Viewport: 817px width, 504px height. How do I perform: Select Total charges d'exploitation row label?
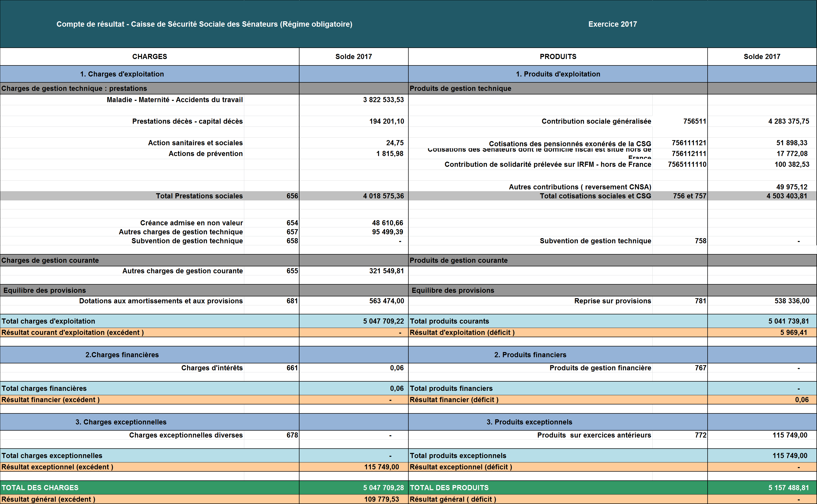click(48, 321)
